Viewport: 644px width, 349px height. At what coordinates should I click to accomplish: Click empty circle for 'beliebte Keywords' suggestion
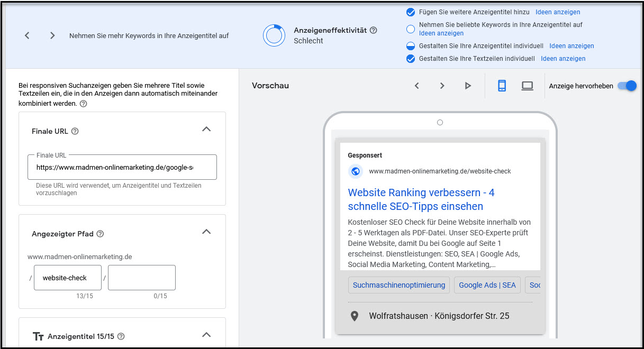coord(410,29)
